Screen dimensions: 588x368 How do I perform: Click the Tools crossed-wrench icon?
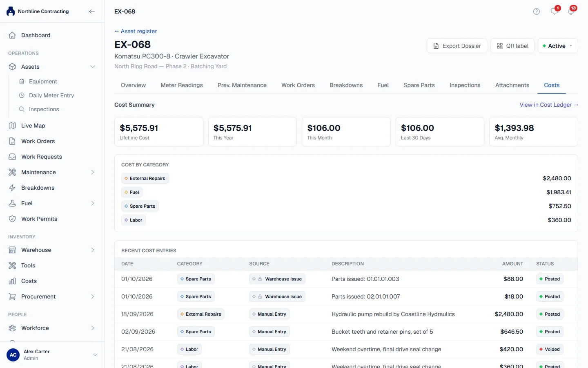(12, 265)
